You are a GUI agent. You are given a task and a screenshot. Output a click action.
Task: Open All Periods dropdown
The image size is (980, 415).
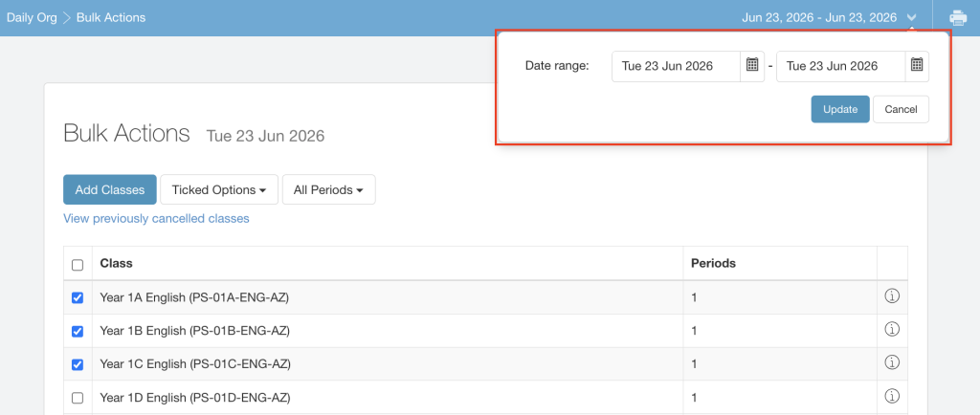coord(329,189)
